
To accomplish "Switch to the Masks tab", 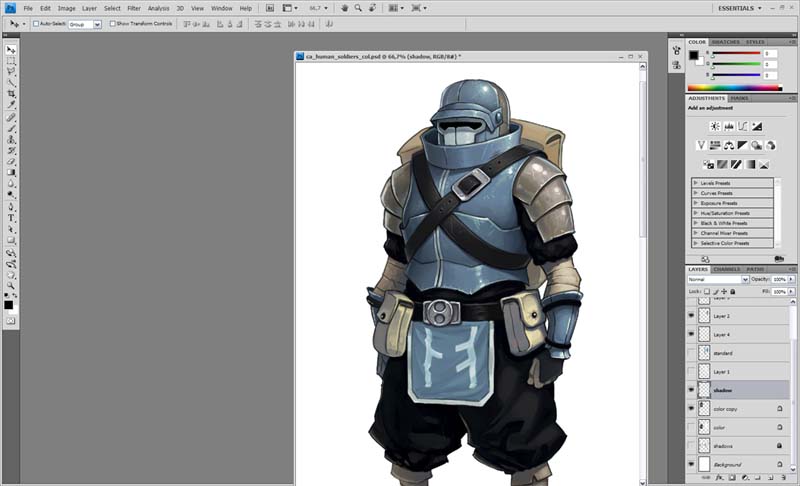I will tap(739, 98).
